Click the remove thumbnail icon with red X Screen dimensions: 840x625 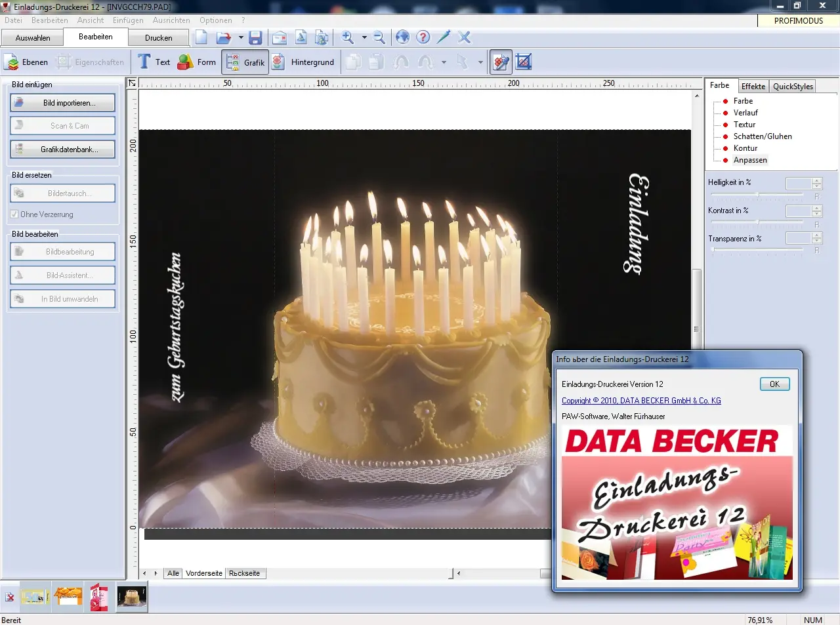pos(10,597)
